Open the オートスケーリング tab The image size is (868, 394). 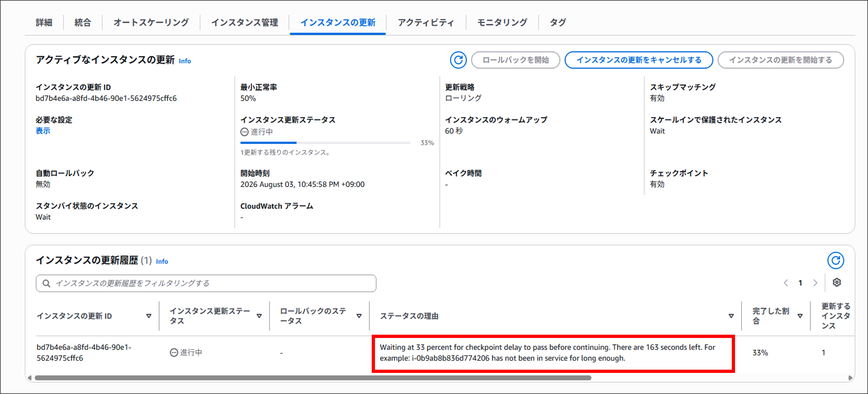pyautogui.click(x=151, y=23)
